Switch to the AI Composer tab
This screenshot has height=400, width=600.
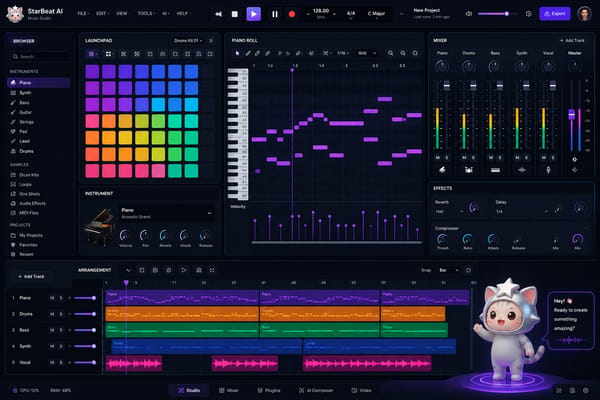pyautogui.click(x=316, y=390)
